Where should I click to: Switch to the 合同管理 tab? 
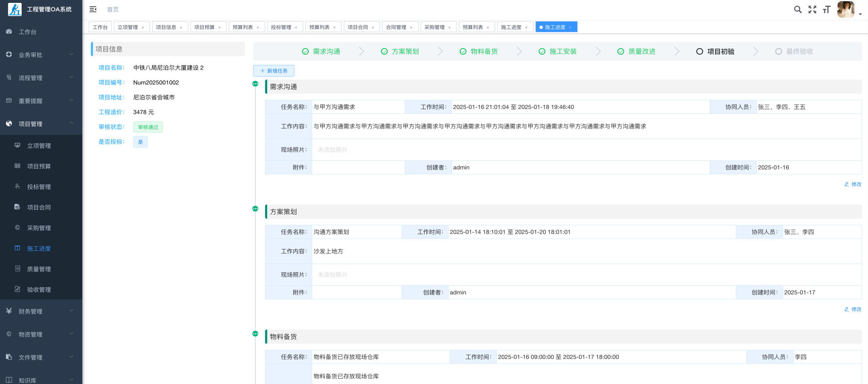coord(396,27)
